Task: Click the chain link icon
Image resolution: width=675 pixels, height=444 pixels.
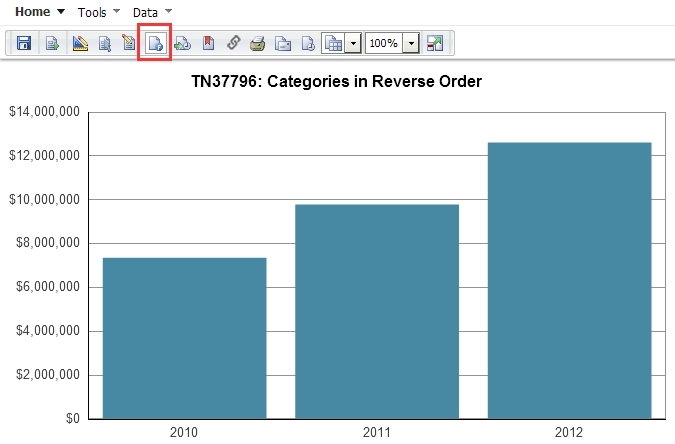Action: [233, 44]
